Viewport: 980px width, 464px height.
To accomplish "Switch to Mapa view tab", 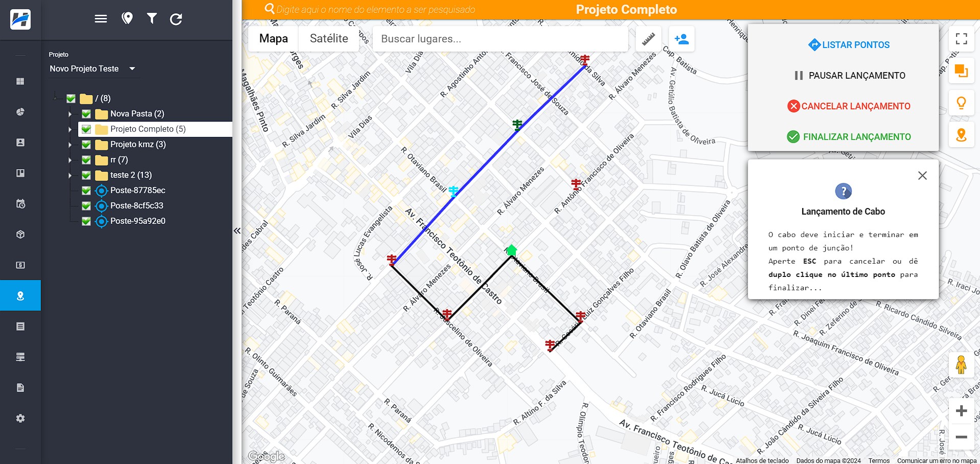I will pos(274,39).
